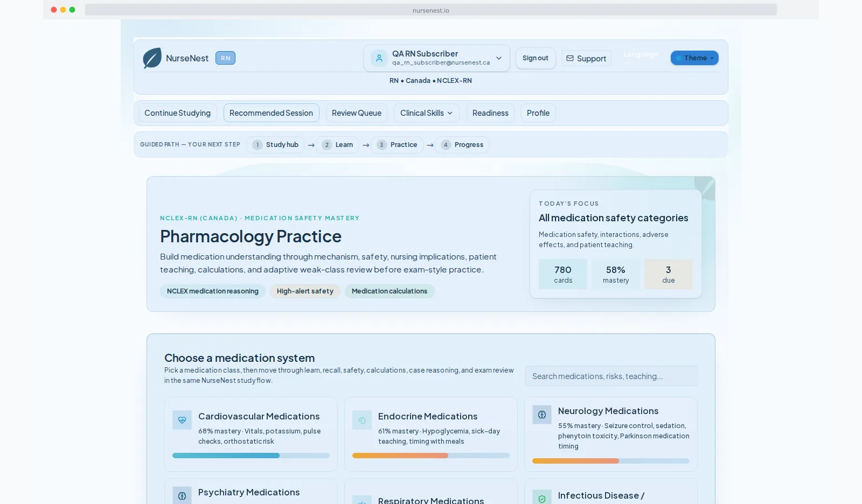Viewport: 862px width, 504px height.
Task: Click the Support button
Action: point(586,58)
